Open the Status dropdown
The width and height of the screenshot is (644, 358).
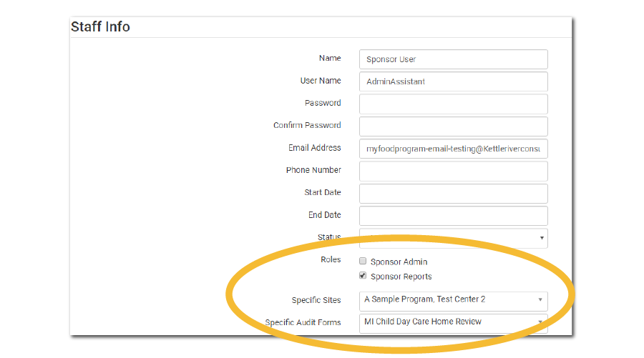tap(453, 237)
